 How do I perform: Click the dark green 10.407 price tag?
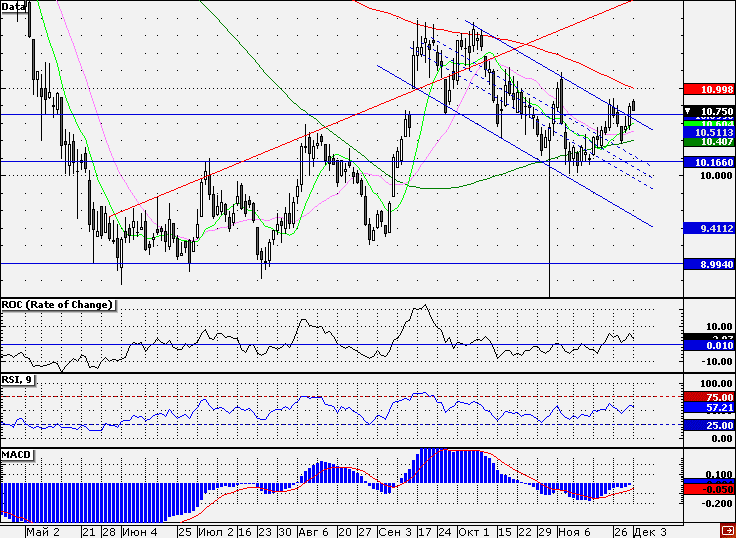click(707, 142)
